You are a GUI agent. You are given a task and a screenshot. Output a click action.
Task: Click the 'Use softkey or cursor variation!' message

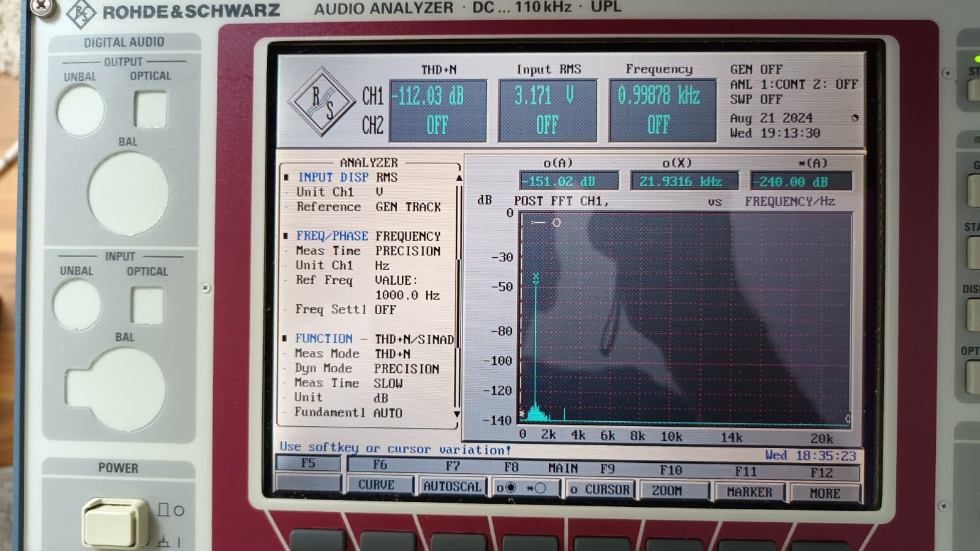(395, 448)
